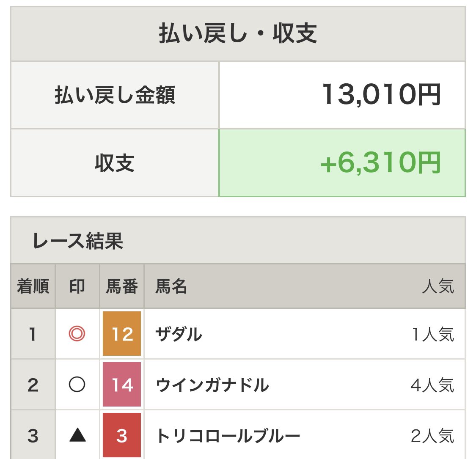The height and width of the screenshot is (459, 476).
Task: Open horse name トリコロールブルー
Action: click(228, 435)
